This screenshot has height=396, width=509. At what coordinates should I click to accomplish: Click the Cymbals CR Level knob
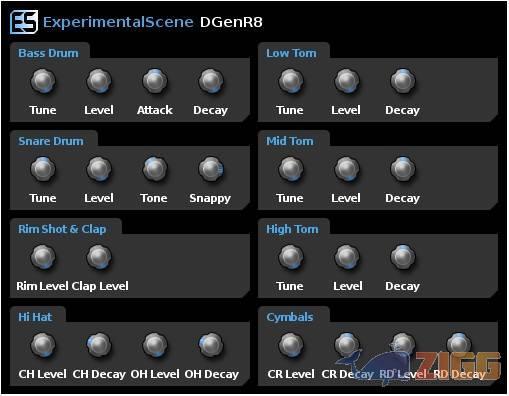pos(291,345)
